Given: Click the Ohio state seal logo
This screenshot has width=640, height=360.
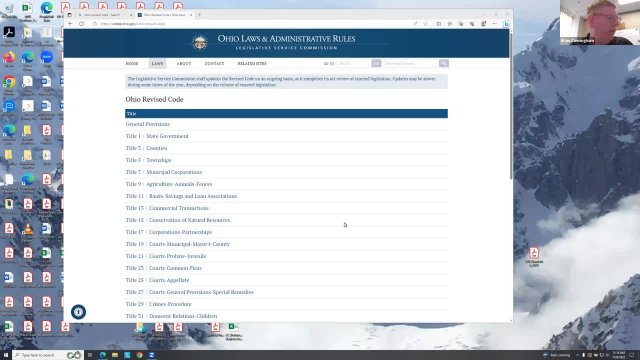Looking at the screenshot, I should tap(200, 42).
